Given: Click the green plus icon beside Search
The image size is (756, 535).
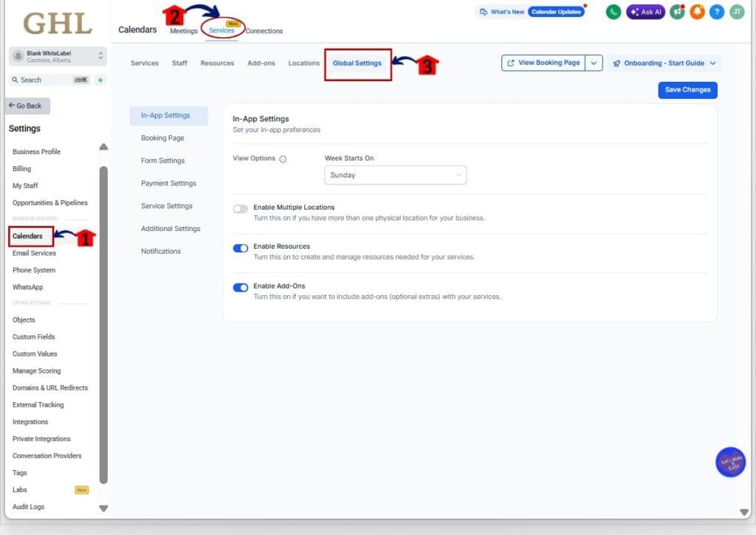Looking at the screenshot, I should pos(100,80).
